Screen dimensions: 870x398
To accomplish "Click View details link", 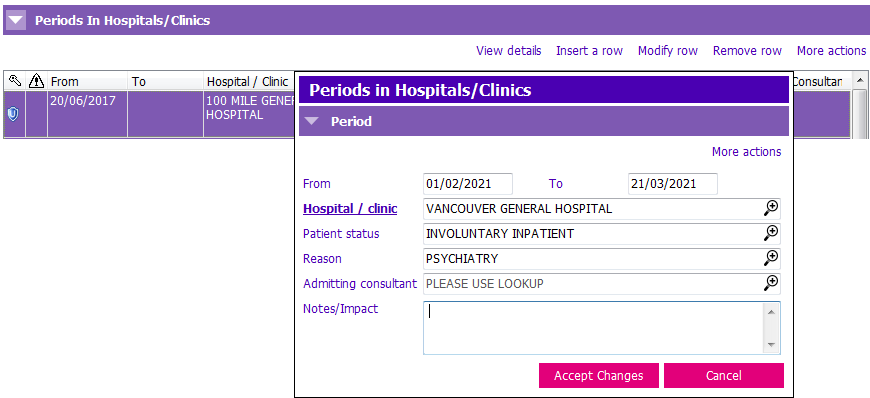I will pyautogui.click(x=509, y=51).
